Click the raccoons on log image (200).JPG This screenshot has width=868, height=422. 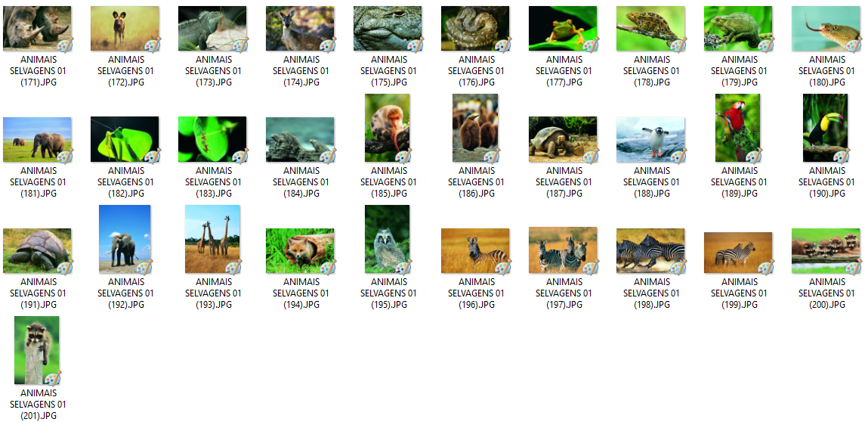[826, 251]
